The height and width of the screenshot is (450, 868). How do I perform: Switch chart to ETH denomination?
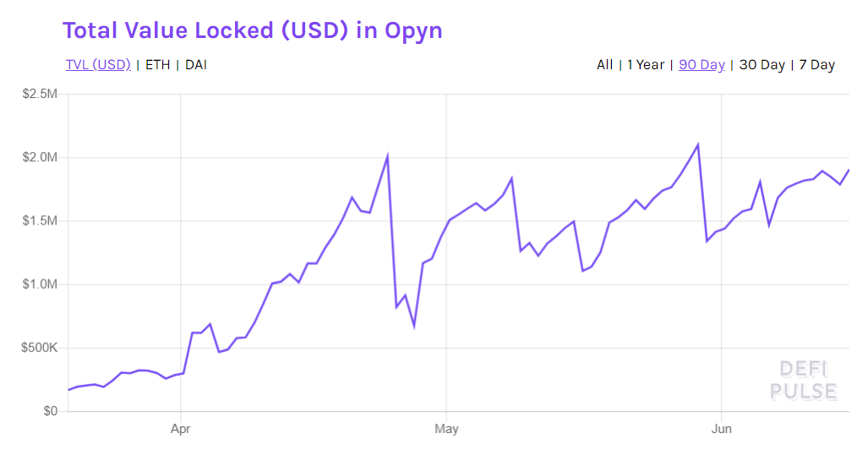[x=157, y=65]
